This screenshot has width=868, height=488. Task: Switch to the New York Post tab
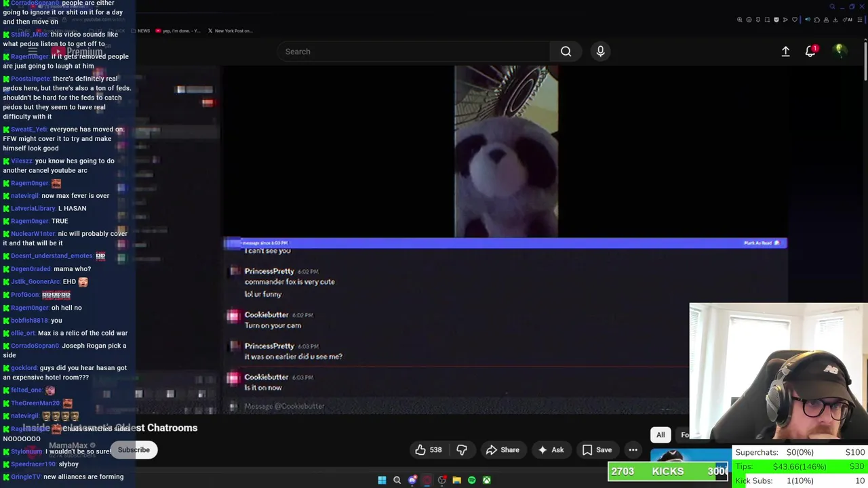230,30
